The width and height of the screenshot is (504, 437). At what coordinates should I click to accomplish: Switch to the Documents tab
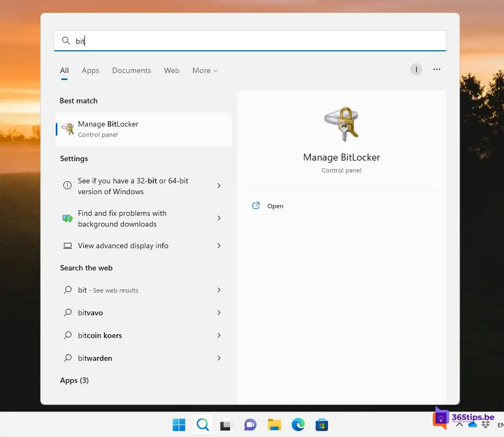[x=132, y=70]
